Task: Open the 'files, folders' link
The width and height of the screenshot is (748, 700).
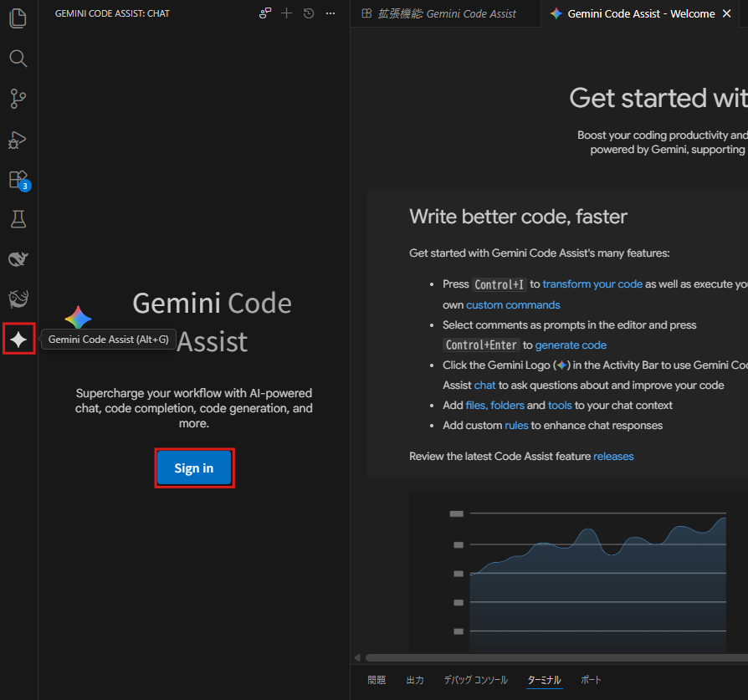Action: tap(494, 406)
